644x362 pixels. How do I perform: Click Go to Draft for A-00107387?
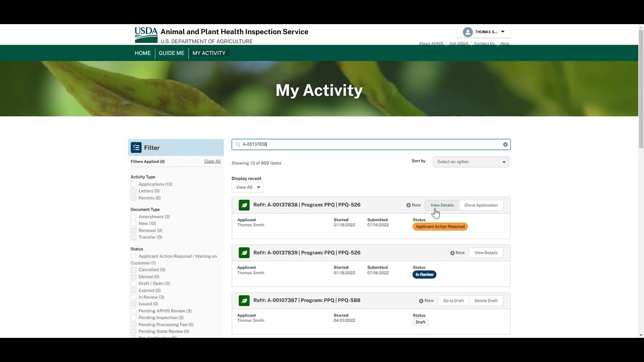(453, 301)
